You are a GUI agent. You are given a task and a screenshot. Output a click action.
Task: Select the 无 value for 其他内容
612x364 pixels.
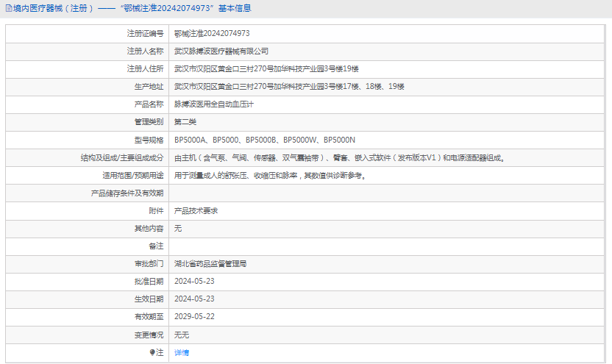(x=178, y=229)
